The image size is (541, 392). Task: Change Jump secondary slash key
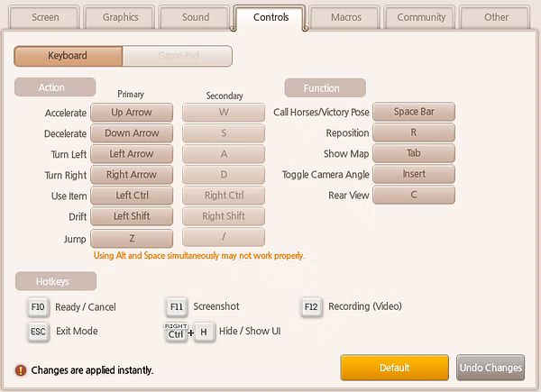(x=224, y=237)
